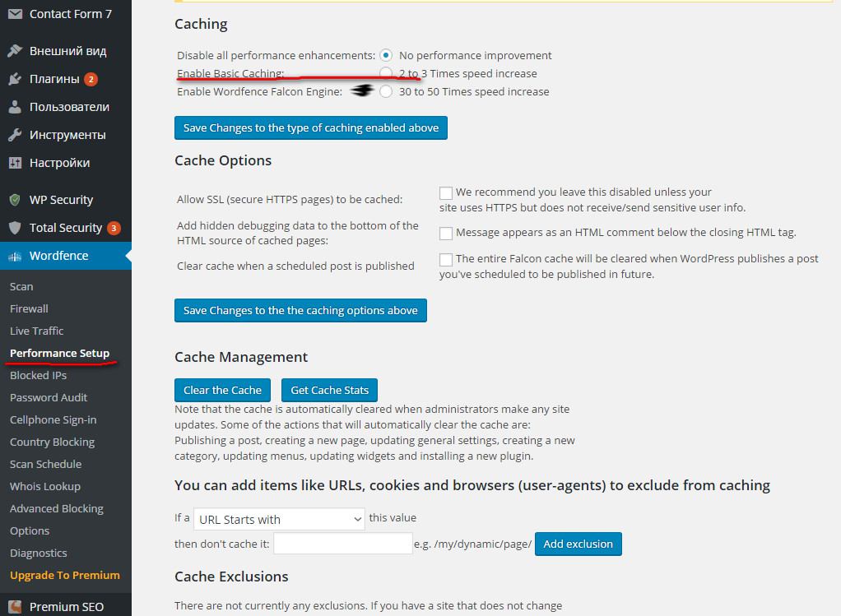Screen dimensions: 841x616
Task: Click '30 to 50 Times speed increase' label
Action: click(474, 91)
